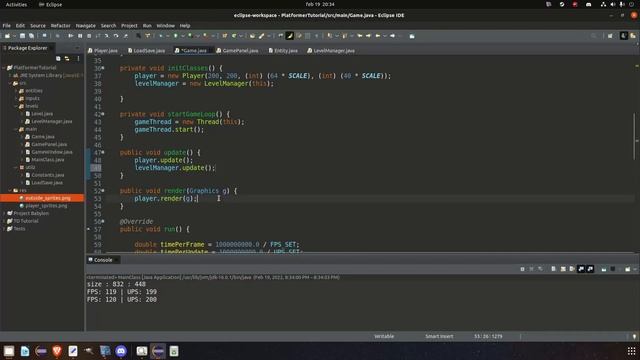Open Package Explorer view menu dots
The width and height of the screenshot is (640, 360).
pos(78,59)
